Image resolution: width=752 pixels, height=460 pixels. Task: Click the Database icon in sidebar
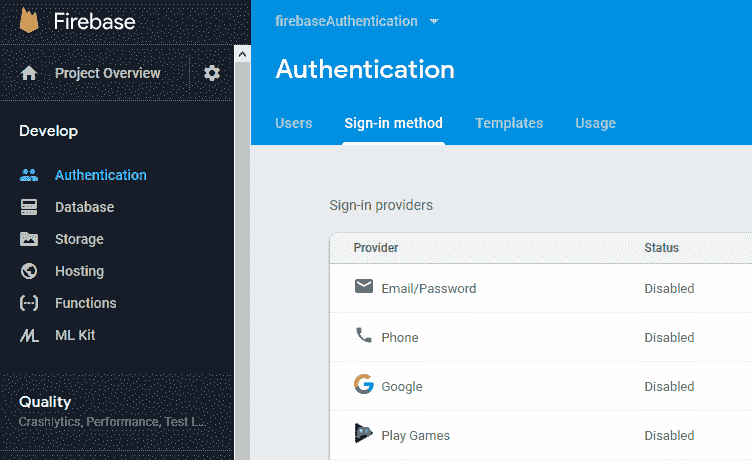[x=29, y=207]
